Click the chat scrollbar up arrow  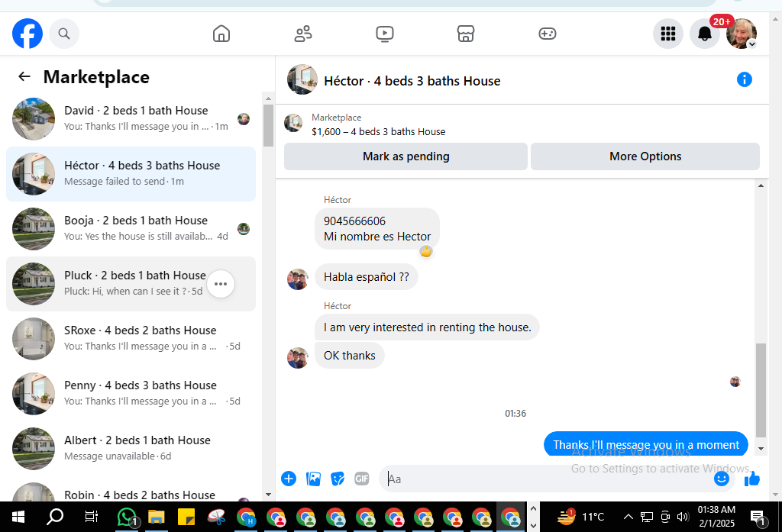[x=761, y=186]
